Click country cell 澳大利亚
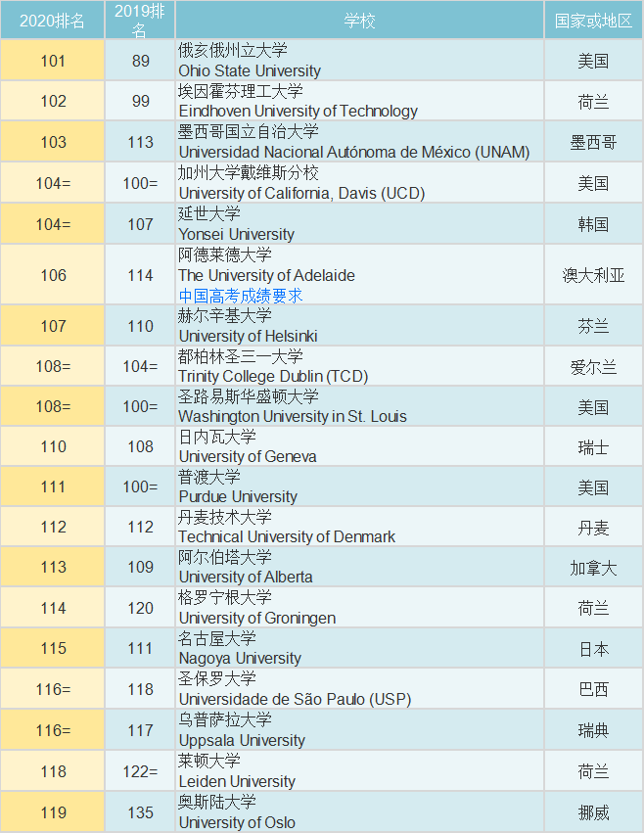 pos(593,275)
